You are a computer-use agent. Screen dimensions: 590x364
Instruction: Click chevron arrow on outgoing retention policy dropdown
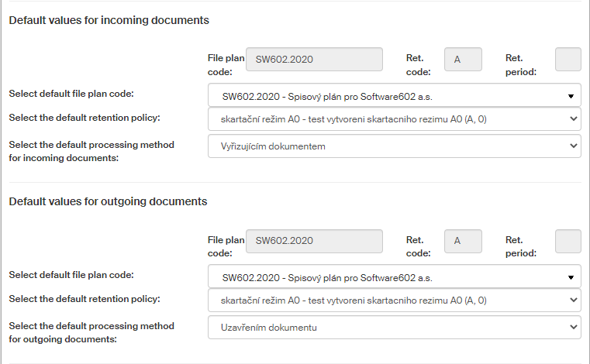[573, 300]
